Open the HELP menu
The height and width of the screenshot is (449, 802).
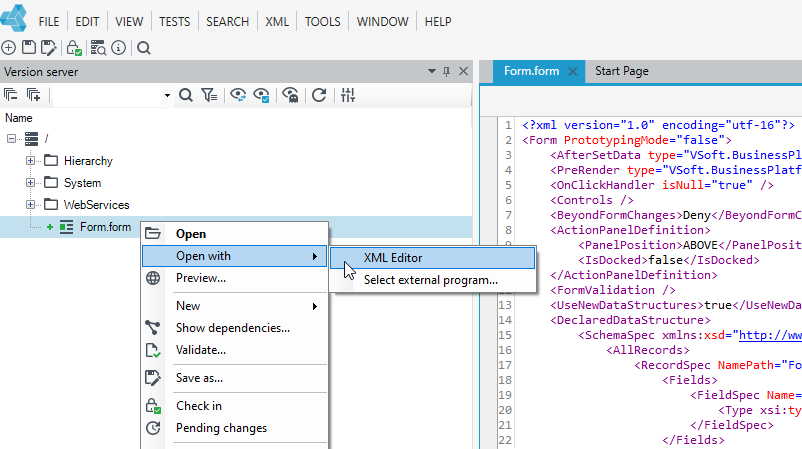(438, 22)
